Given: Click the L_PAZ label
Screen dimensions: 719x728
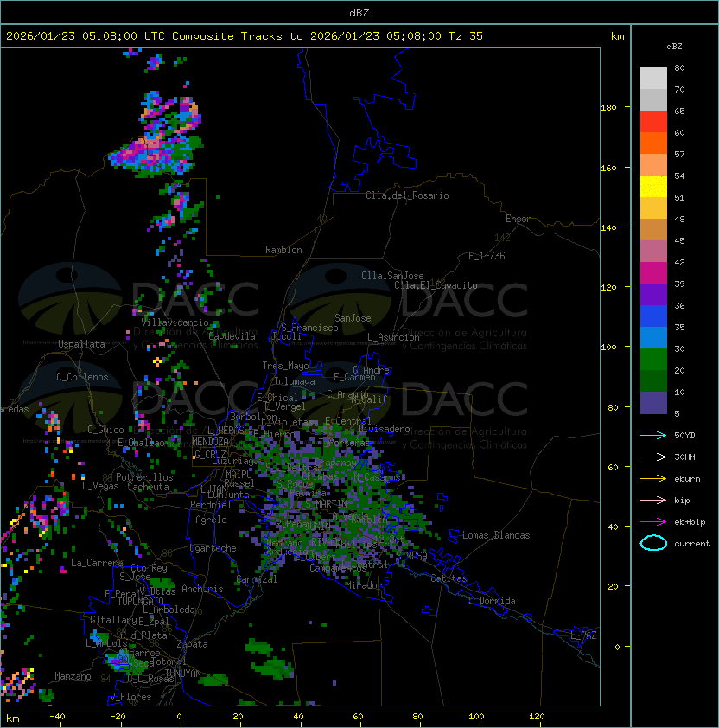Looking at the screenshot, I should point(583,635).
